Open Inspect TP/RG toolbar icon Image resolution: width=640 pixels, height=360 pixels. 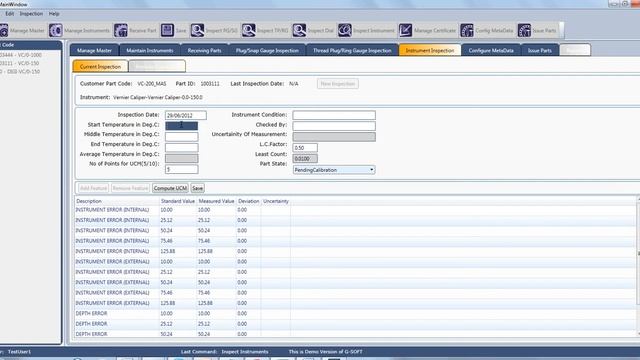point(249,31)
